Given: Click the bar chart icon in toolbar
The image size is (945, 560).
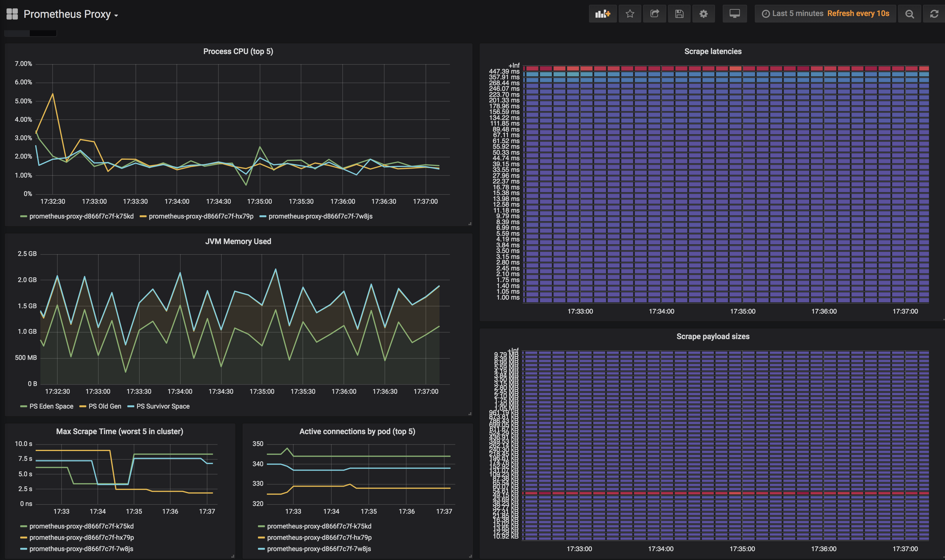Looking at the screenshot, I should [601, 13].
